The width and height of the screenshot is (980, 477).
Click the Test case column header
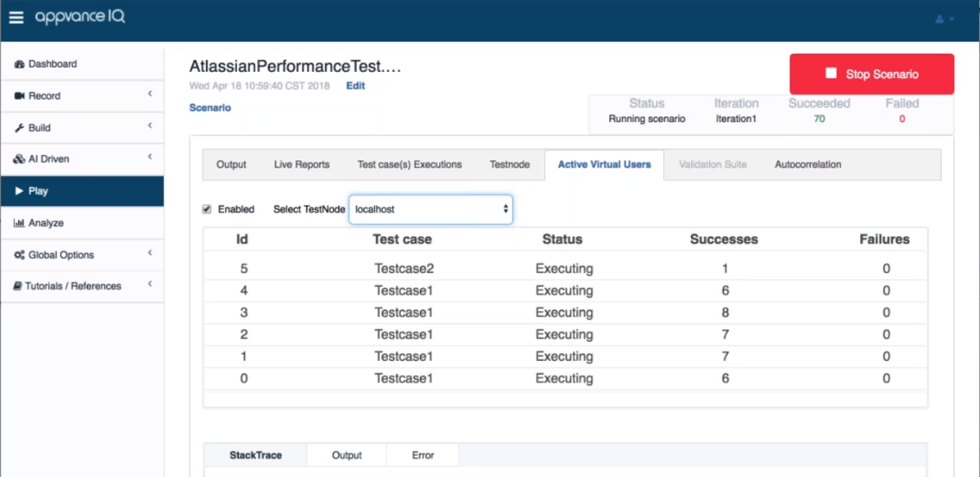click(x=403, y=239)
